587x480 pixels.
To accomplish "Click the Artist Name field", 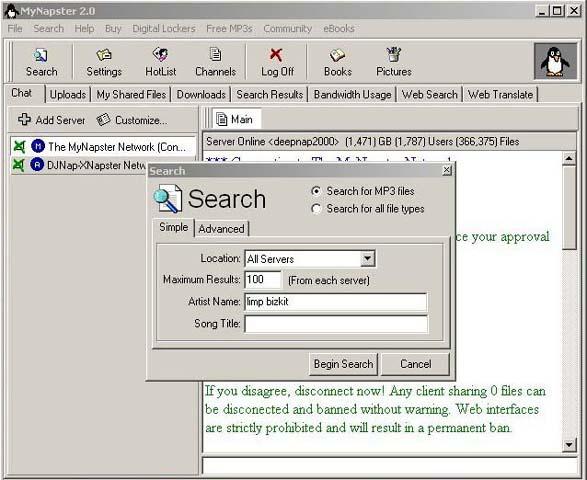I will (x=336, y=302).
